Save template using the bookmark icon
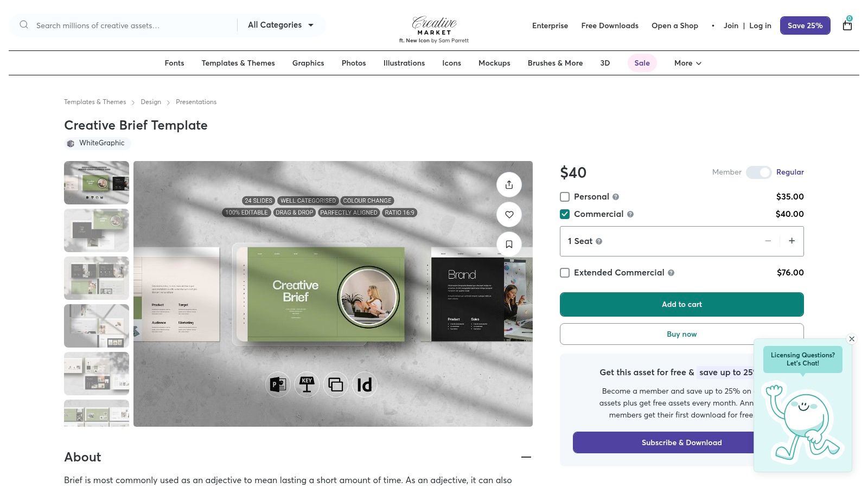868x488 pixels. (509, 244)
